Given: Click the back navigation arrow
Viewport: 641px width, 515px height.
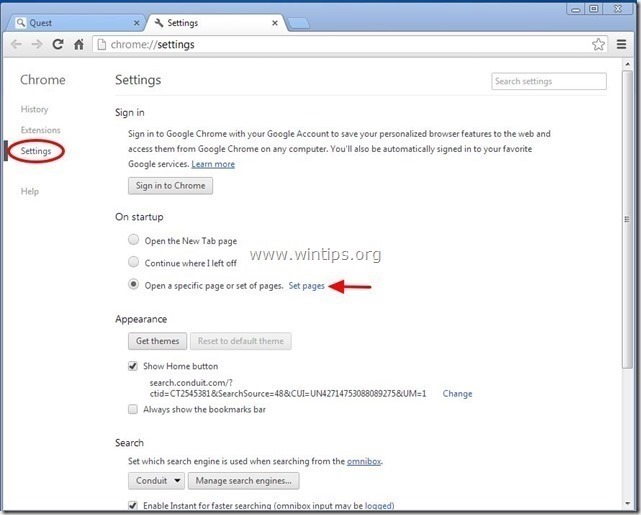Looking at the screenshot, I should [16, 44].
